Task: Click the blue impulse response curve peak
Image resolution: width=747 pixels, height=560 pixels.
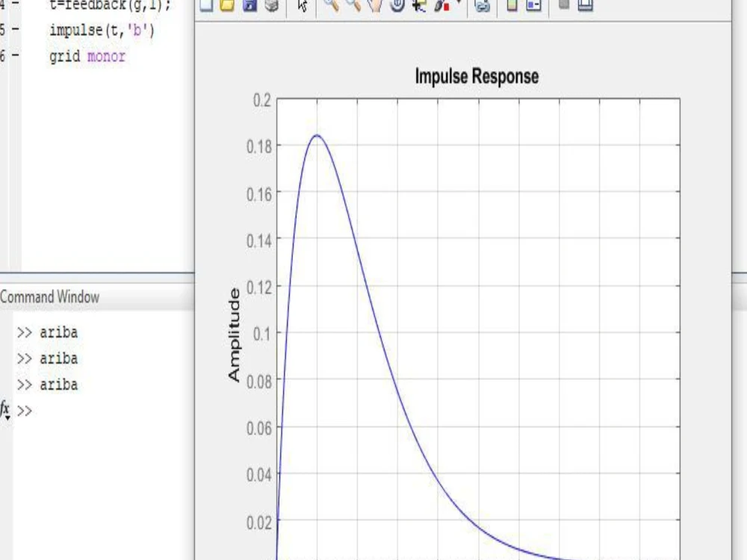Action: (317, 136)
